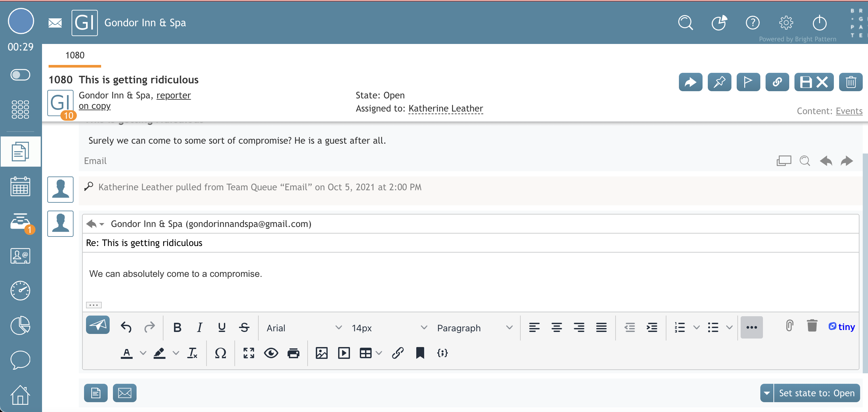Clear formatting from selected text

point(192,353)
